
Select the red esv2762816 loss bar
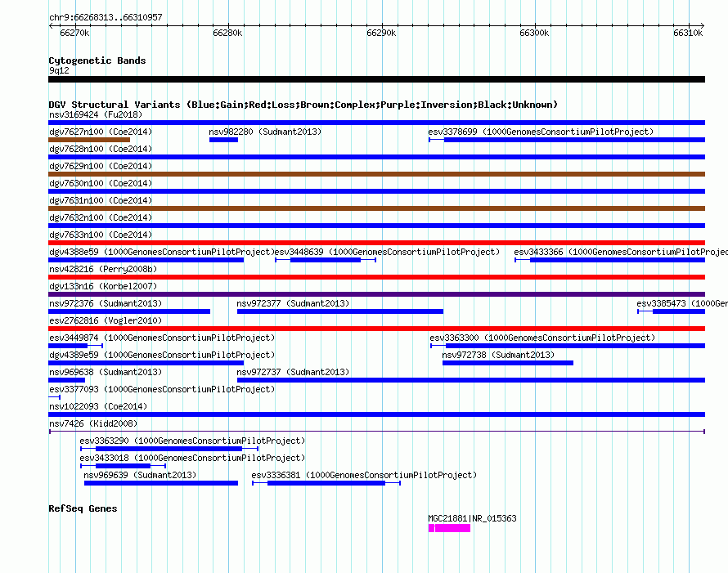376,329
